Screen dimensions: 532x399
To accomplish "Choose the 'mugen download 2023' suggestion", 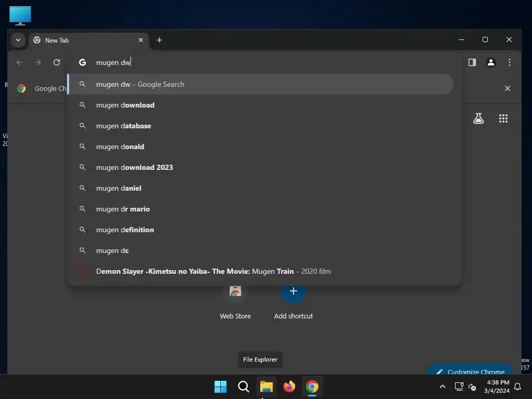I will coord(260,167).
